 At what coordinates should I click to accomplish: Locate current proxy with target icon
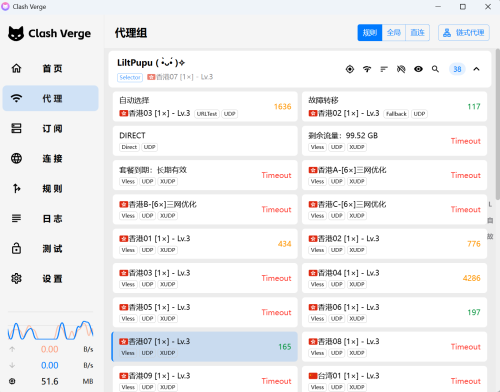pyautogui.click(x=350, y=69)
